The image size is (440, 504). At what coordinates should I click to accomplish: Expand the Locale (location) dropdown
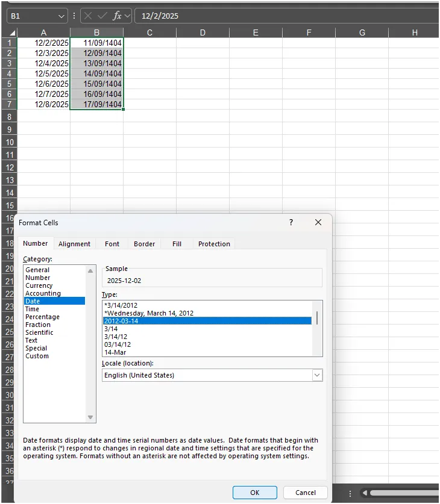coord(317,375)
